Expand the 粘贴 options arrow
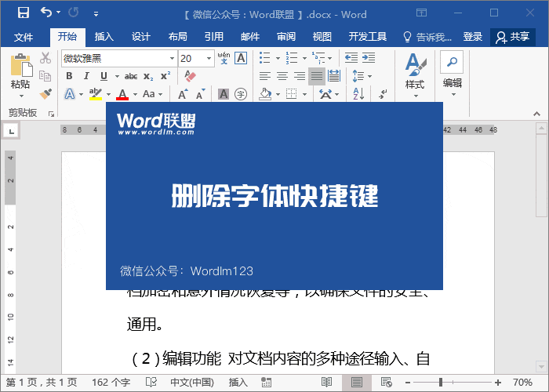 pos(21,96)
